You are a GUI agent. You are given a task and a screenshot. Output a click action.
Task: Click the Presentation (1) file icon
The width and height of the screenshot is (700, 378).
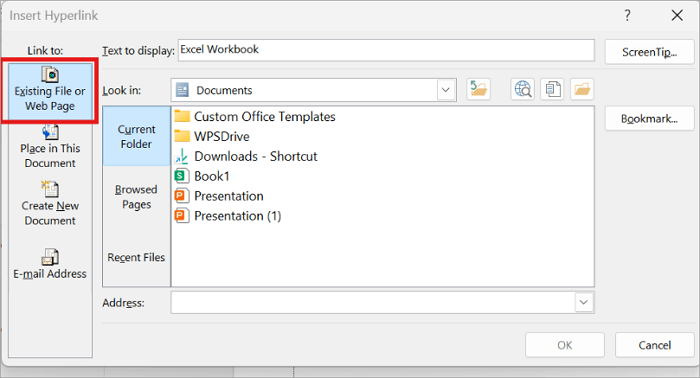click(x=181, y=216)
